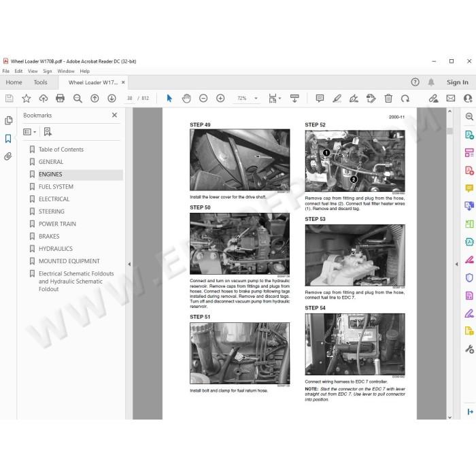Show the page thumbnails panel
476x476 pixels.
pos(8,120)
